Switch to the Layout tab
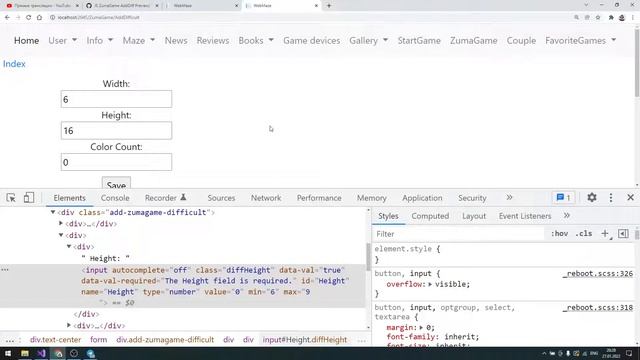This screenshot has height=360, width=640. (x=474, y=216)
